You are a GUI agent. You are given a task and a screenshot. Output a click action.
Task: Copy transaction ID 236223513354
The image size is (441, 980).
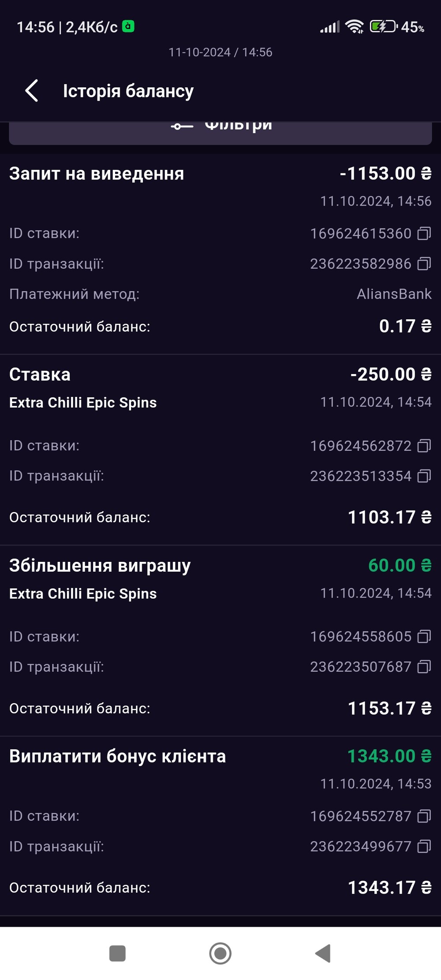[424, 476]
